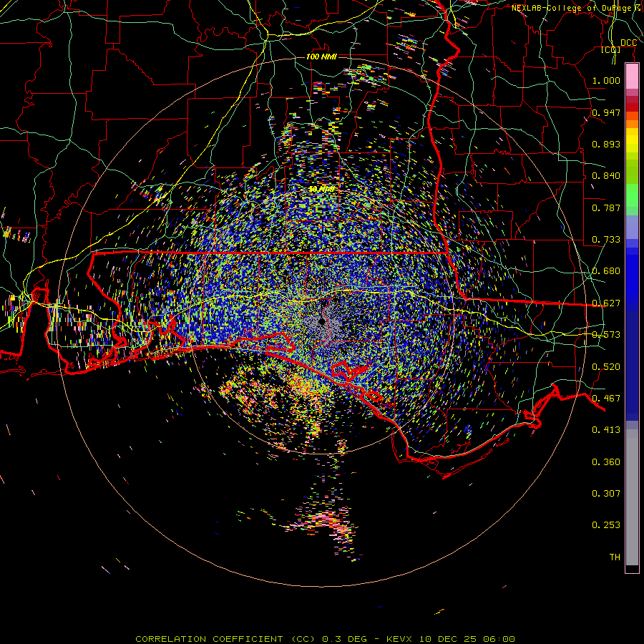The image size is (644, 644).
Task: Click the 0.307 legend value
Action: (x=606, y=494)
